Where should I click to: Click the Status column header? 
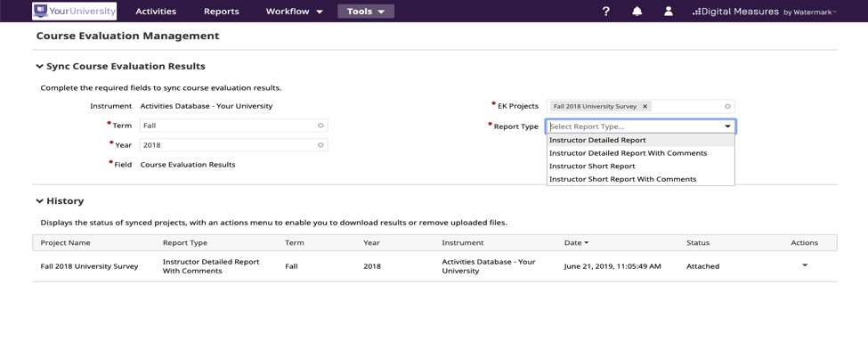[697, 242]
